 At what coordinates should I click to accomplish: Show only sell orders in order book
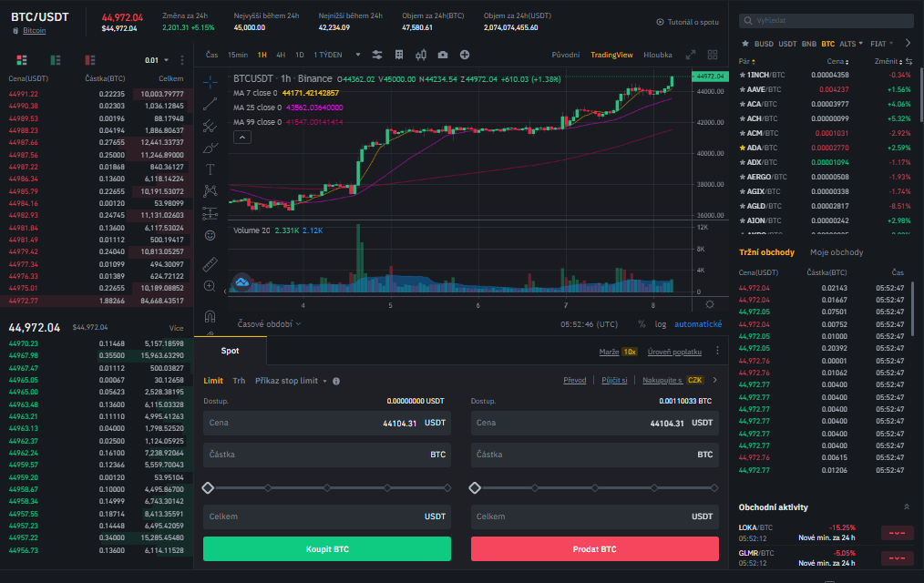coord(89,60)
